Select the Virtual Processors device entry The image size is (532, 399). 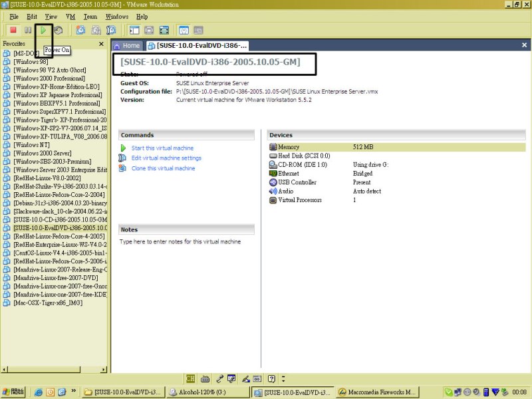point(295,200)
